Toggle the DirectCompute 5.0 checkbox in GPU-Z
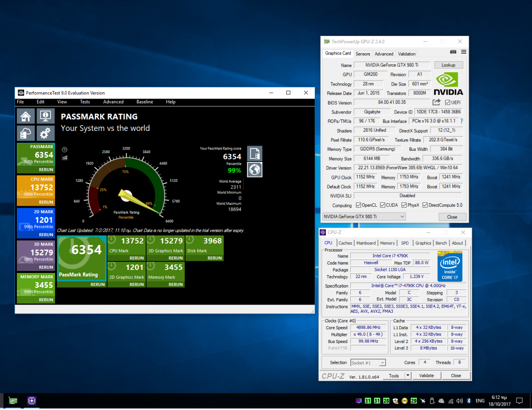532x410 pixels. [425, 205]
